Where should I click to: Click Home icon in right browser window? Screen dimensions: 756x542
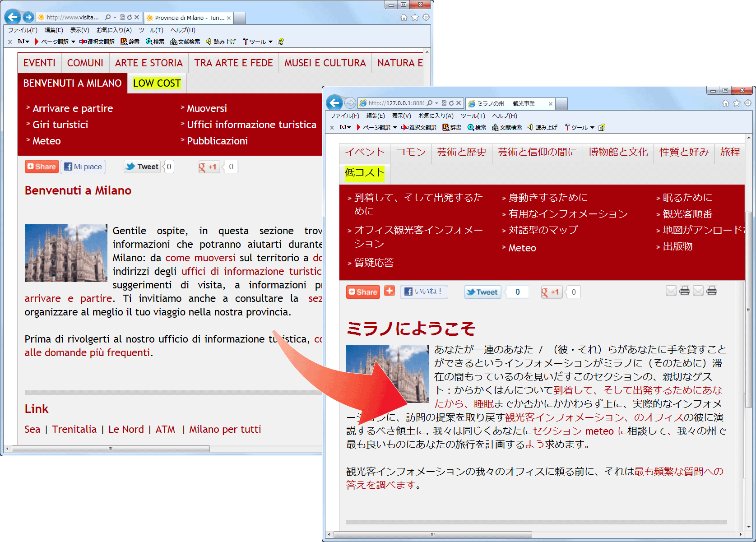725,103
